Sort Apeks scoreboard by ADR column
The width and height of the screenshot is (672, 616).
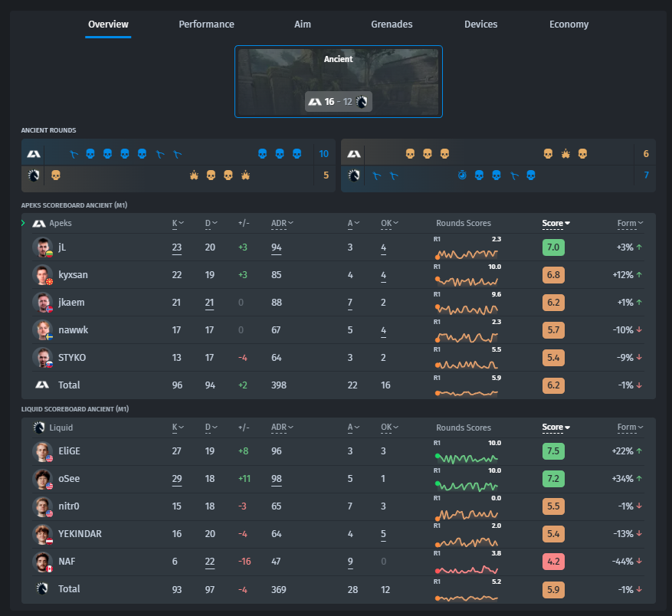[282, 223]
